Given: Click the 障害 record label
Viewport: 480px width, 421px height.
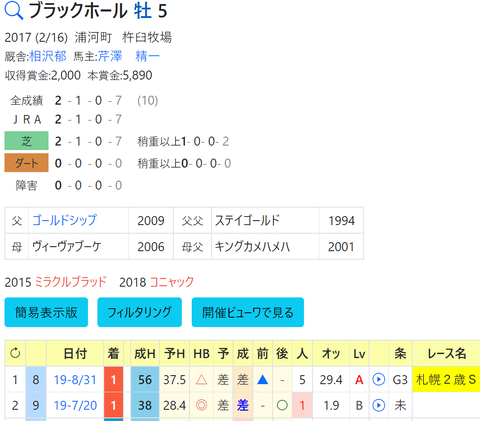Looking at the screenshot, I should tap(26, 185).
